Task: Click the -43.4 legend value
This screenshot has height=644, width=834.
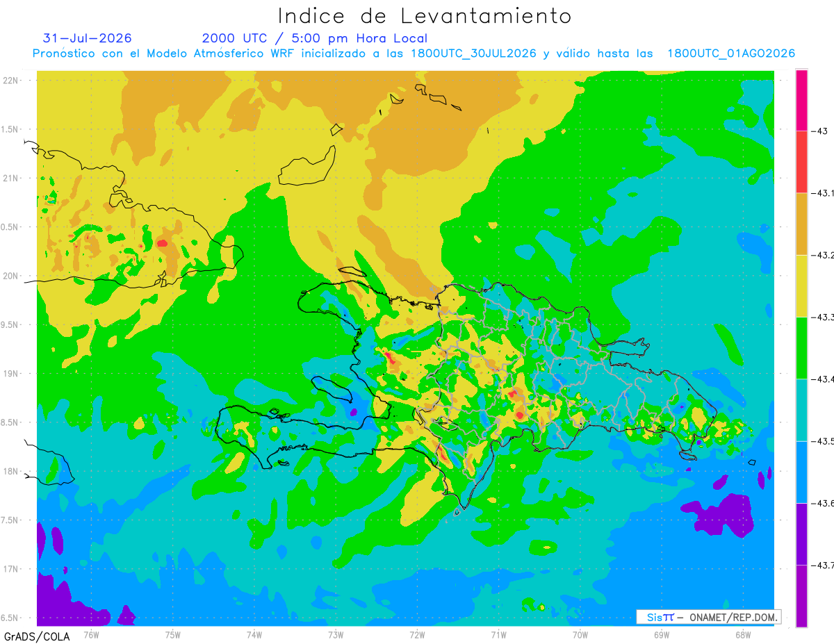Action: [x=823, y=379]
